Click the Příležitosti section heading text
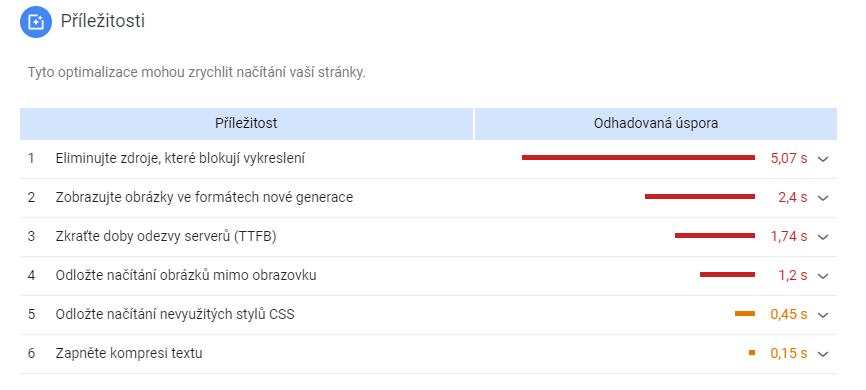 [x=103, y=21]
